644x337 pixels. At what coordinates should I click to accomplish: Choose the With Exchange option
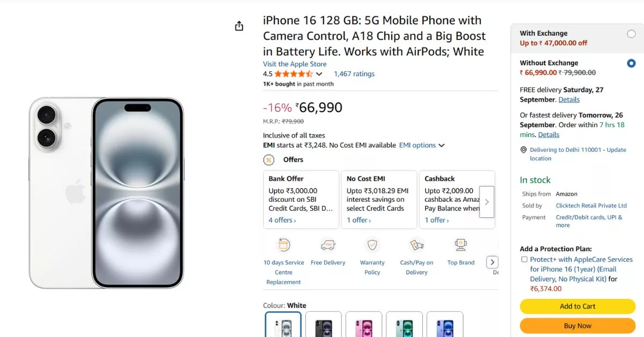(631, 33)
